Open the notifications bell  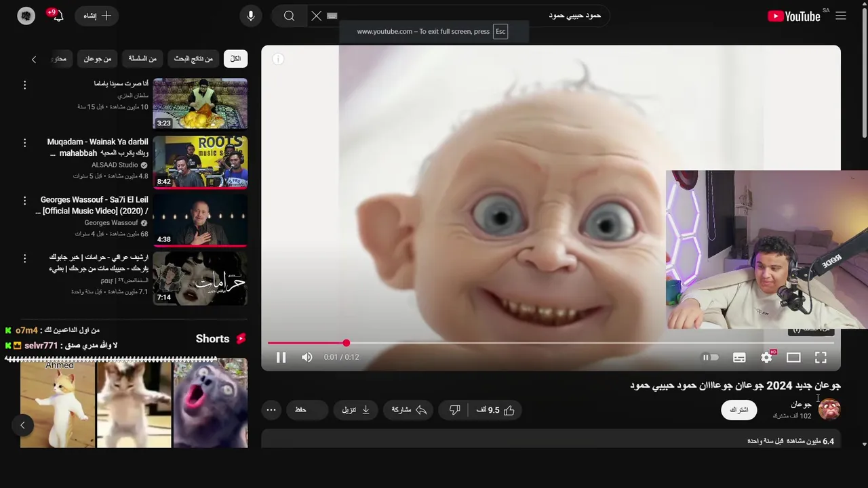coord(57,16)
